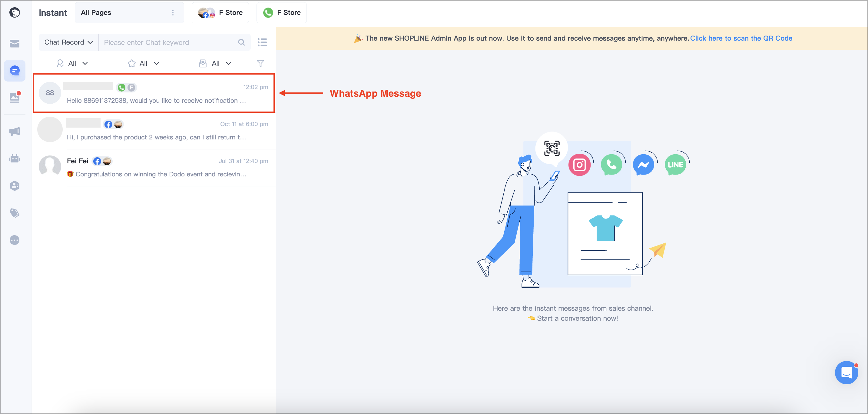Expand the inbox status All filter dropdown
This screenshot has width=868, height=414.
tap(215, 63)
